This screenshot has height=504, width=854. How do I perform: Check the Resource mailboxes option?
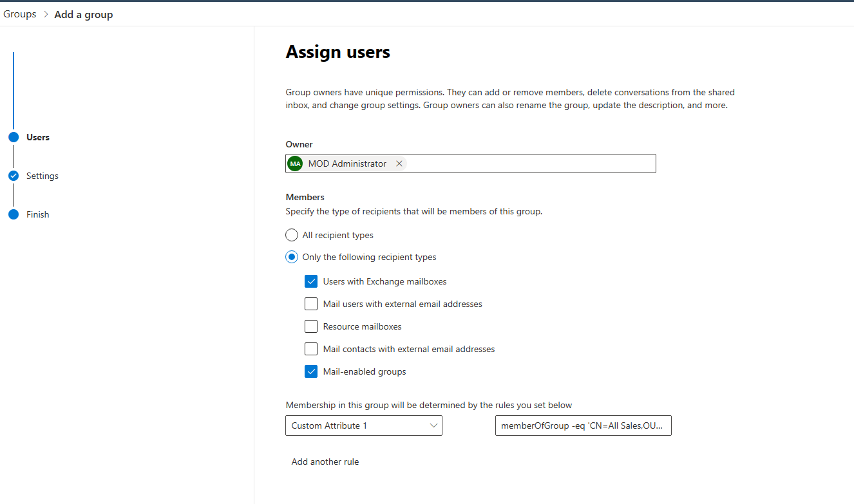(x=311, y=326)
